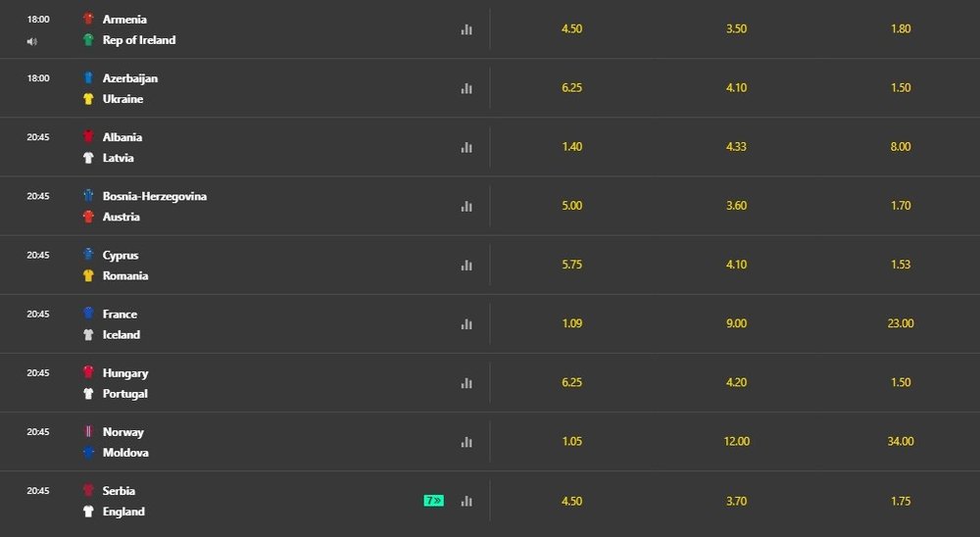980x537 pixels.
Task: Open the Cyprus team name link
Action: coord(121,255)
